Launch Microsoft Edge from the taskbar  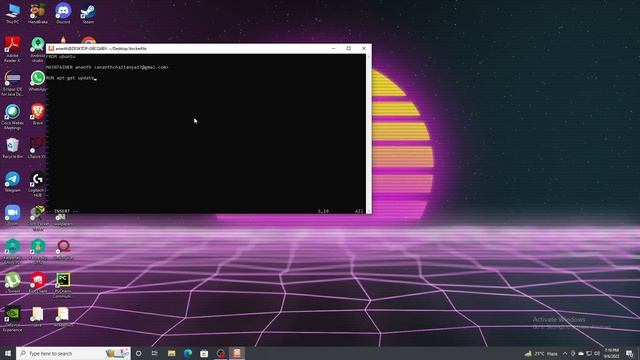point(188,353)
